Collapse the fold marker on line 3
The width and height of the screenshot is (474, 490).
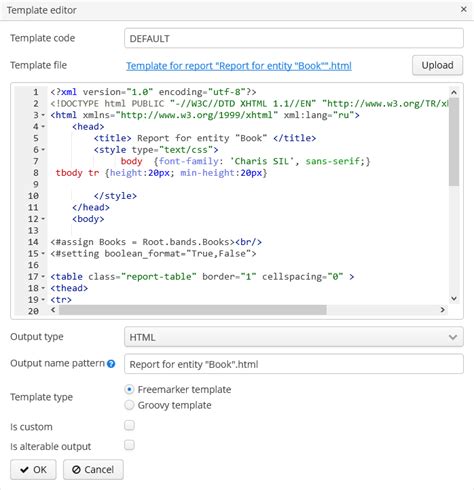[x=43, y=115]
